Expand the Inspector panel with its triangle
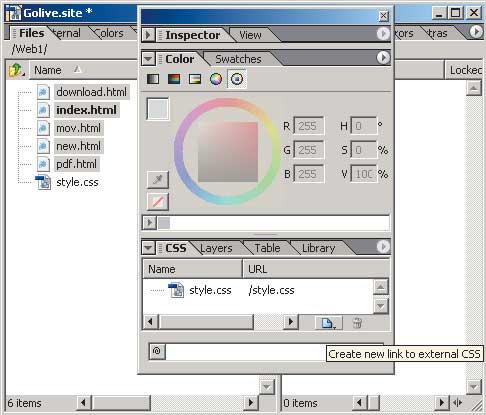 tap(148, 35)
